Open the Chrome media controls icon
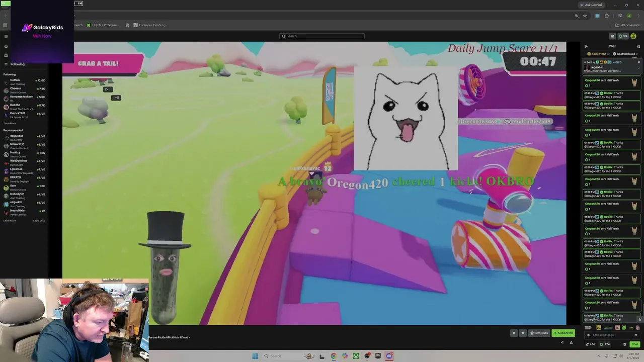The height and width of the screenshot is (362, 644). tap(620, 16)
